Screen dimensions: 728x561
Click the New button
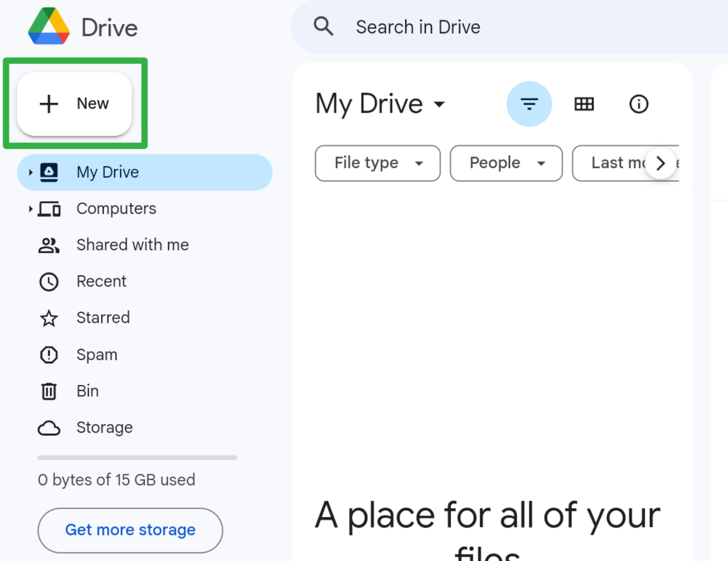pyautogui.click(x=74, y=104)
